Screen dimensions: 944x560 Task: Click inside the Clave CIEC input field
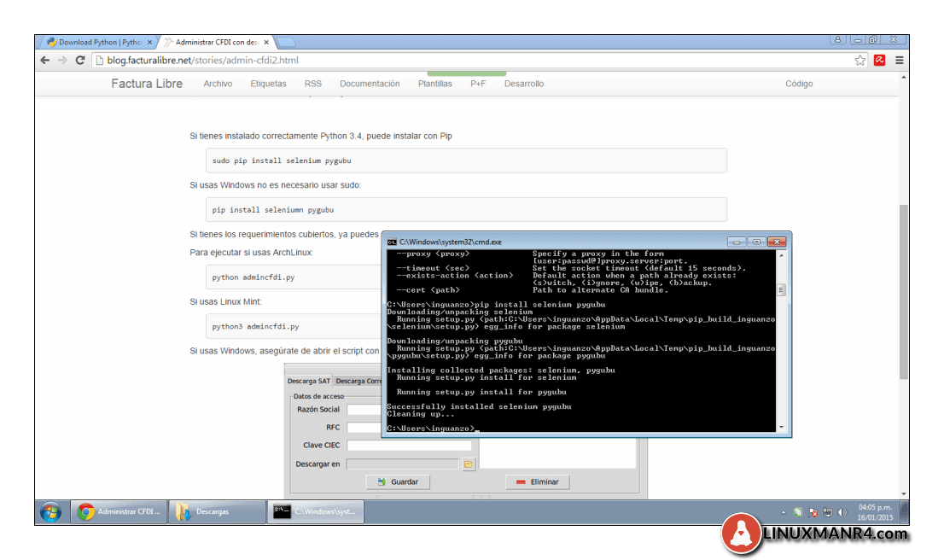[x=410, y=444]
